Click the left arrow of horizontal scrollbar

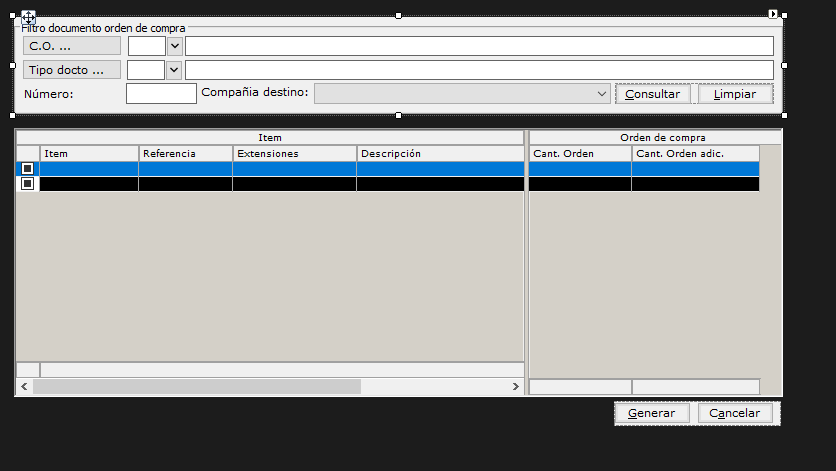pos(24,386)
